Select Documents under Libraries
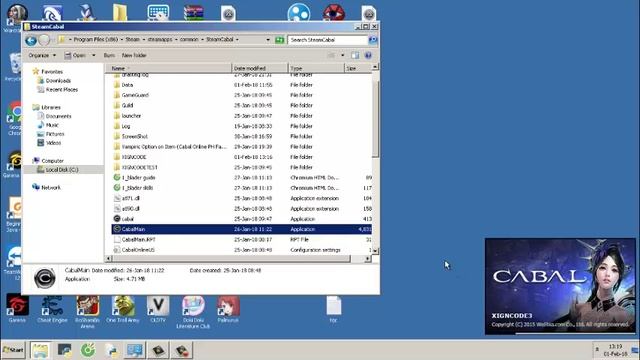The height and width of the screenshot is (360, 640). click(x=58, y=116)
